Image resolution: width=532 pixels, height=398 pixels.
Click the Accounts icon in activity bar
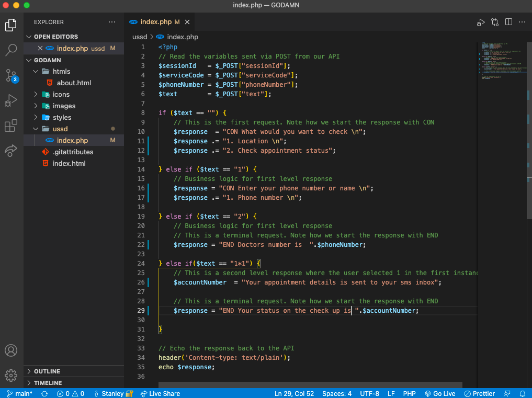point(11,350)
